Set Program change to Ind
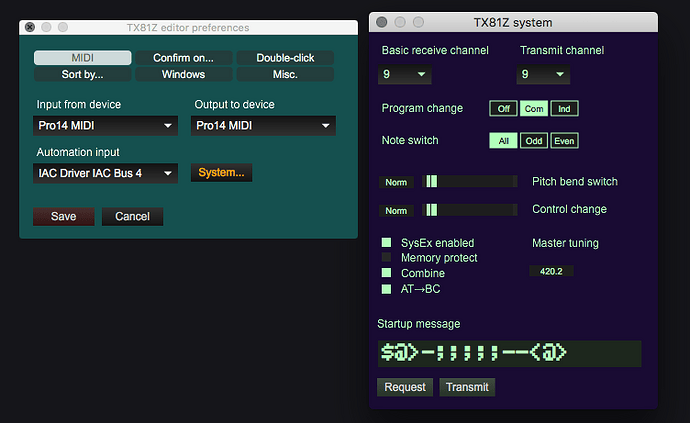The height and width of the screenshot is (423, 690). (564, 109)
